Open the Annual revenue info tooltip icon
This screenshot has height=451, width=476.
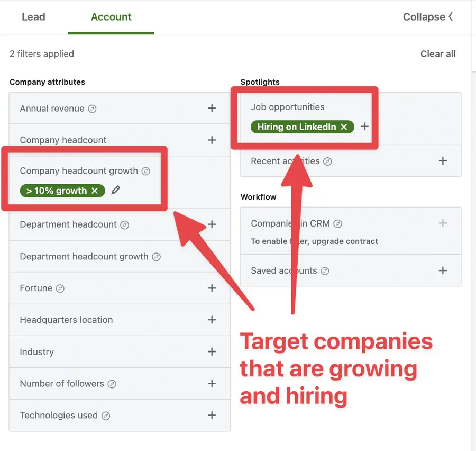[x=93, y=109]
